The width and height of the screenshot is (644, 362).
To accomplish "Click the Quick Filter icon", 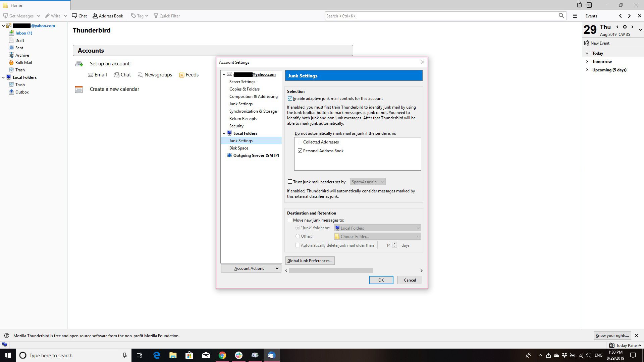I will point(155,16).
